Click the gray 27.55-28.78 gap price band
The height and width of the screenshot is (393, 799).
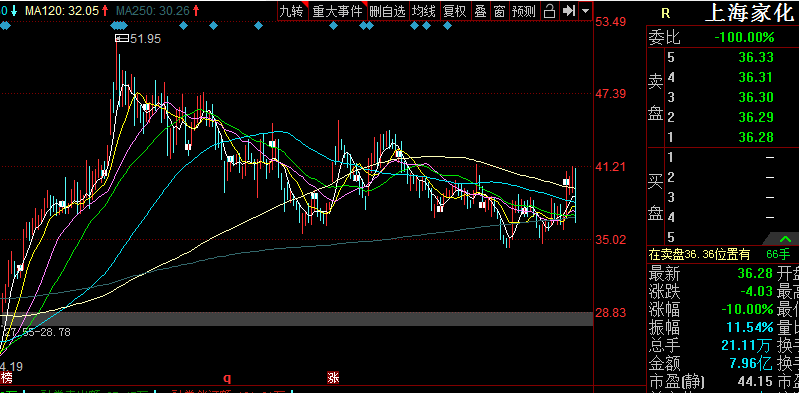pyautogui.click(x=297, y=319)
